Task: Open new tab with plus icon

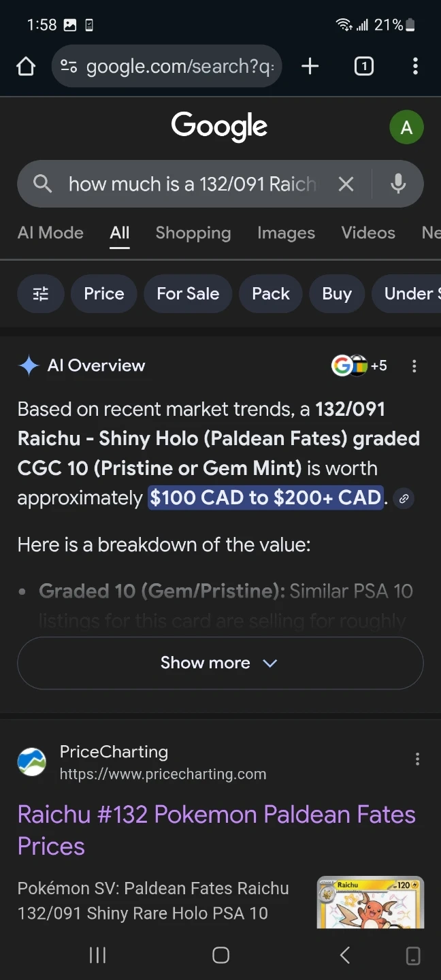Action: tap(310, 66)
